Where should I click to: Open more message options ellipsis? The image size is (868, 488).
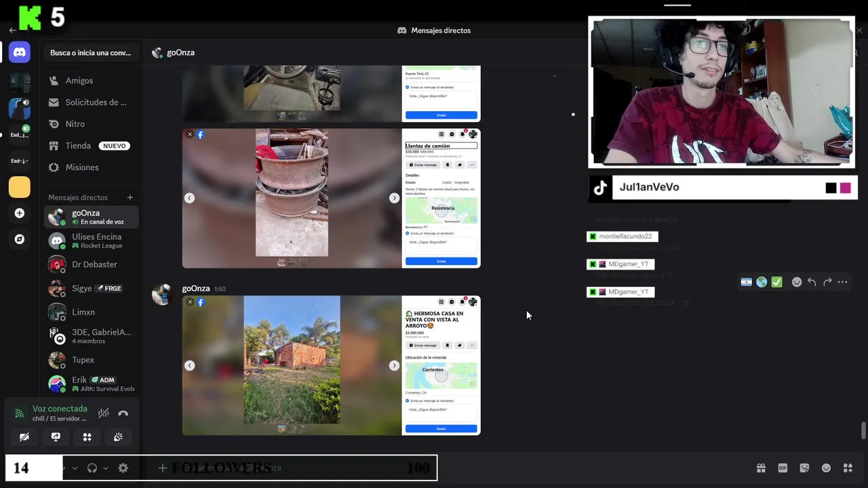[x=842, y=282]
